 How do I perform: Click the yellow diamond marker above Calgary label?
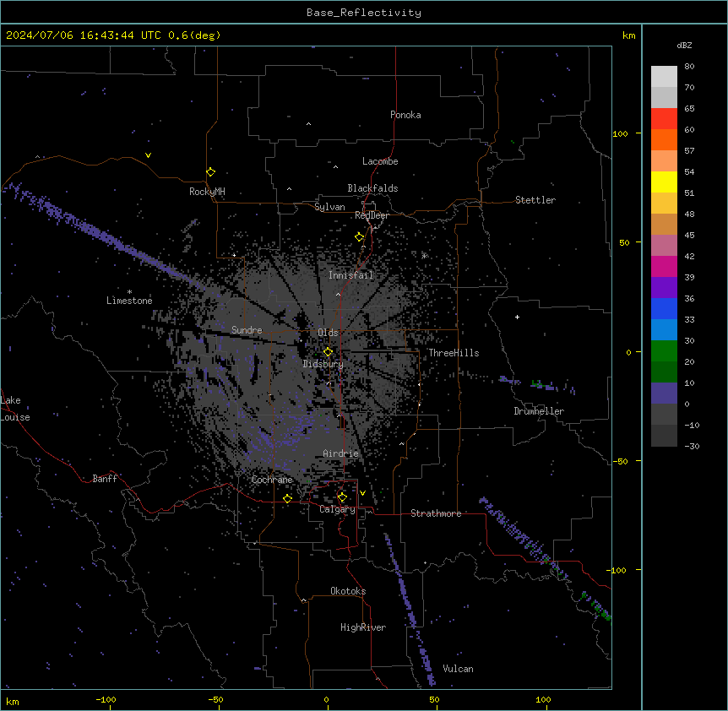pos(342,497)
